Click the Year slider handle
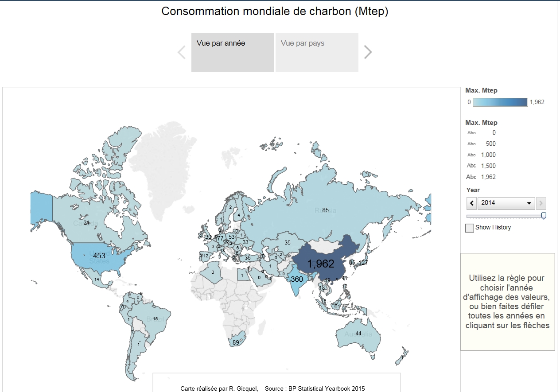The image size is (560, 392). pos(544,216)
